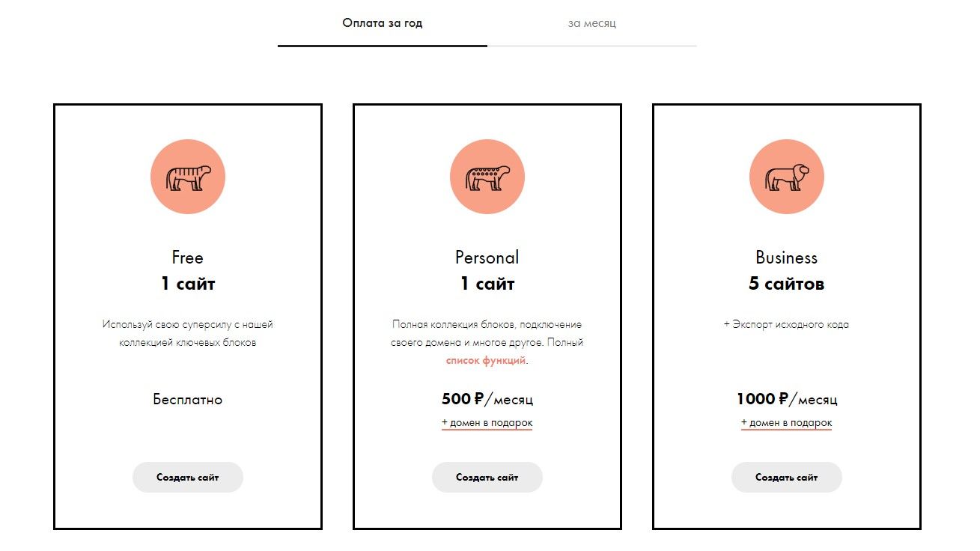
Task: Switch to the 'Оплата за год' tab
Action: pyautogui.click(x=383, y=23)
